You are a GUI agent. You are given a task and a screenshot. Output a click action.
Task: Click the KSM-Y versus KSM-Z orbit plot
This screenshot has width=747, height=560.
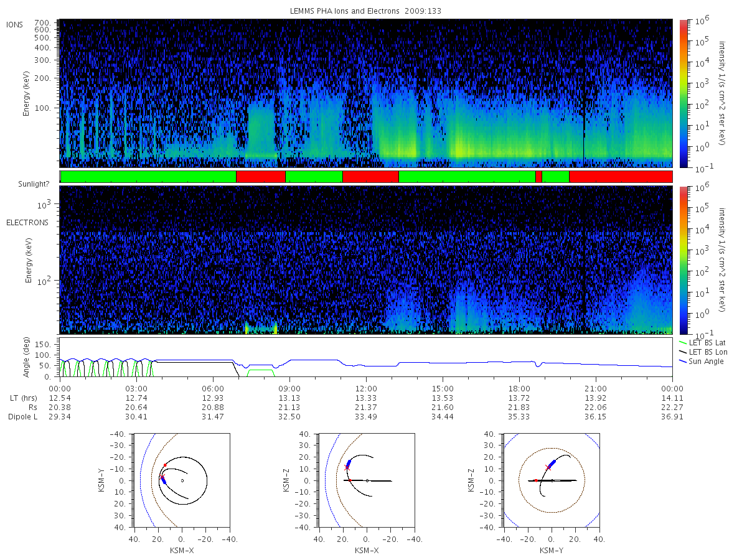[x=552, y=480]
